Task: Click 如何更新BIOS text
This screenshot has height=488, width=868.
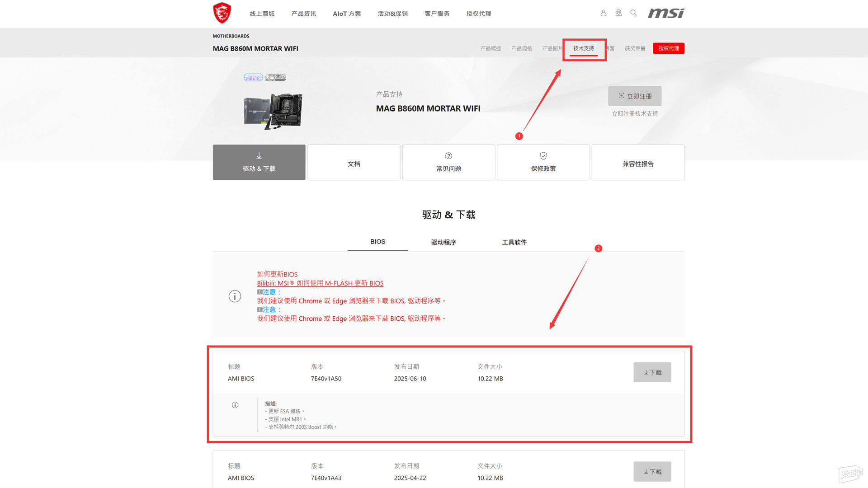Action: (x=277, y=274)
